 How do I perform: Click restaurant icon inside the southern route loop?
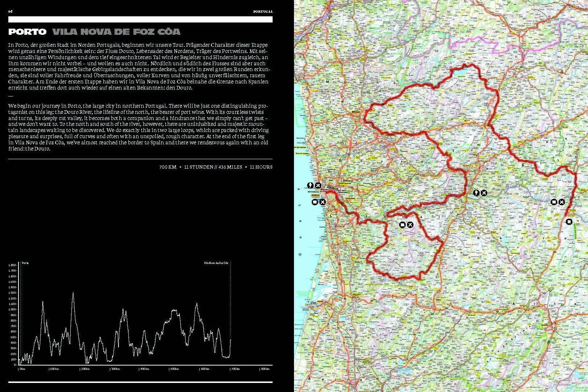[x=410, y=225]
